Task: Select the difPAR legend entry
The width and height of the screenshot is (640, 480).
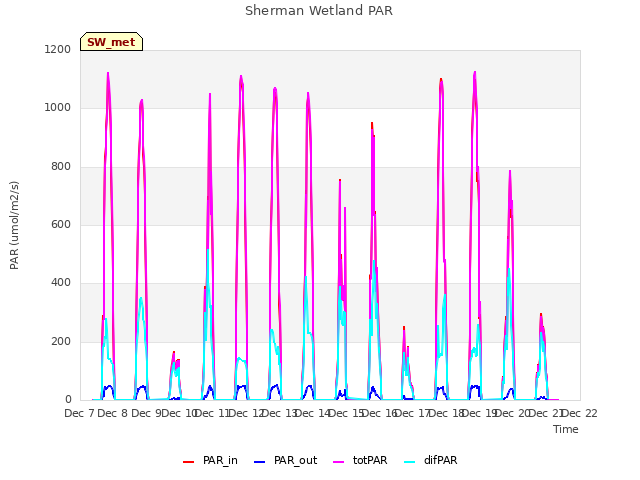Action: (x=431, y=460)
